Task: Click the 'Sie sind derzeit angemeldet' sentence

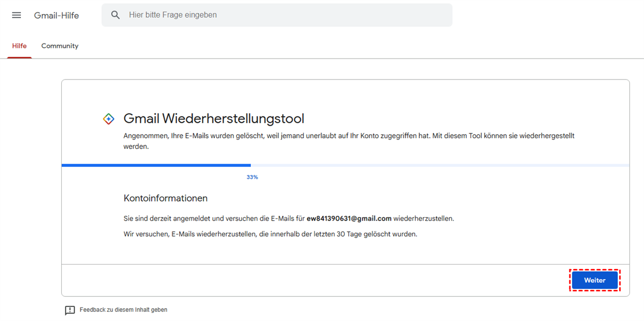Action: 215,219
